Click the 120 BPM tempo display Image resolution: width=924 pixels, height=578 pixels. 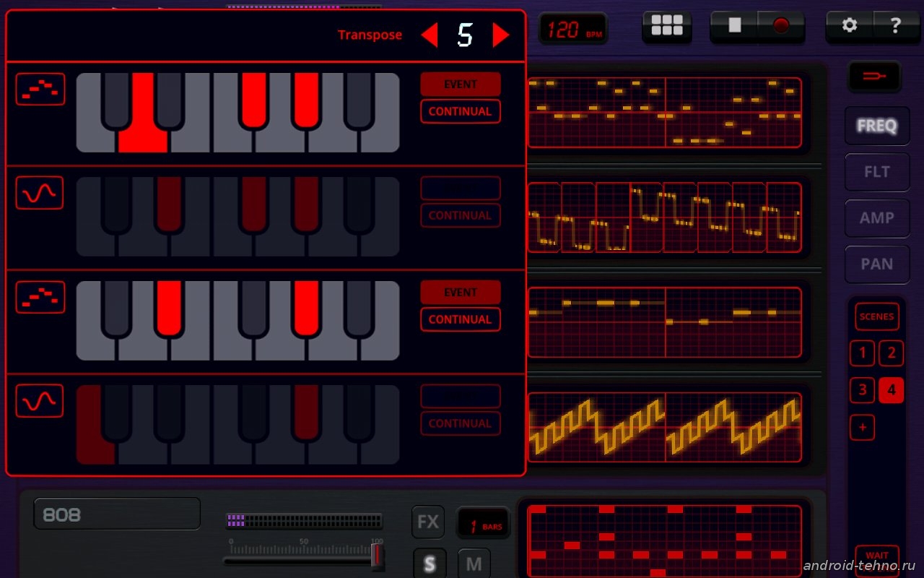[x=574, y=30]
